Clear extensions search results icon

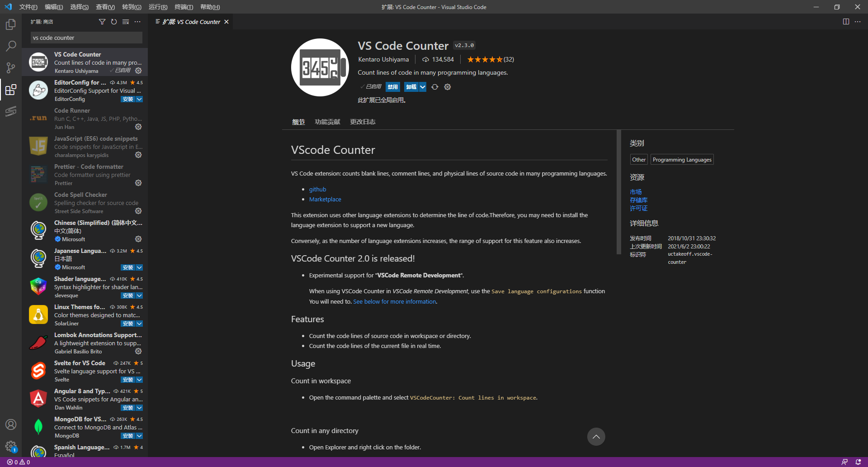[x=126, y=22]
